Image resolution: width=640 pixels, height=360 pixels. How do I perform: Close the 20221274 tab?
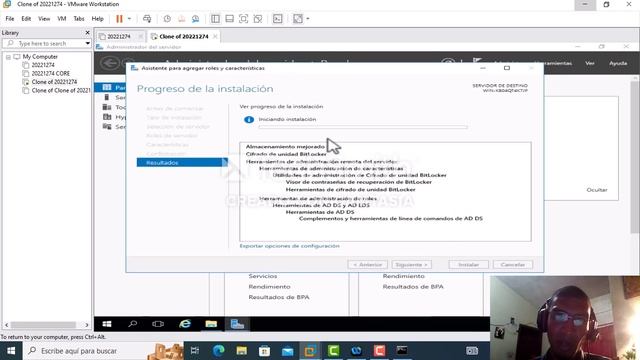click(x=140, y=36)
